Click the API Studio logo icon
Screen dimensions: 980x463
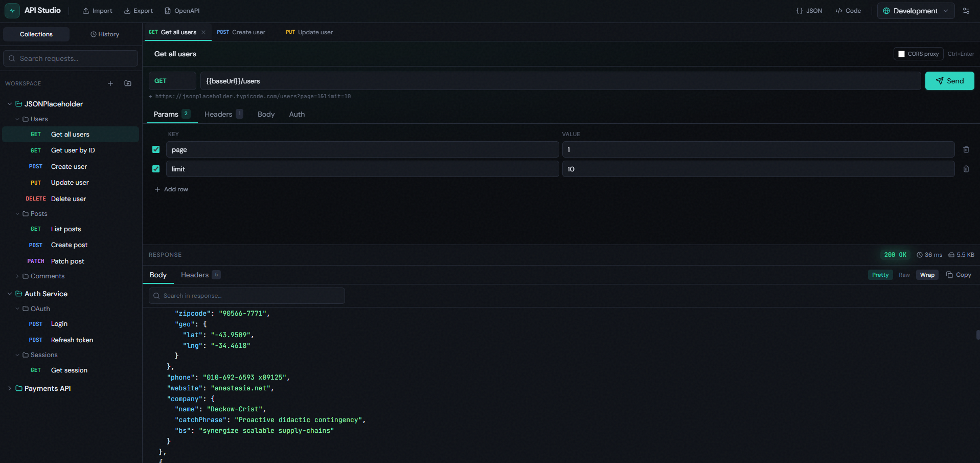click(12, 10)
